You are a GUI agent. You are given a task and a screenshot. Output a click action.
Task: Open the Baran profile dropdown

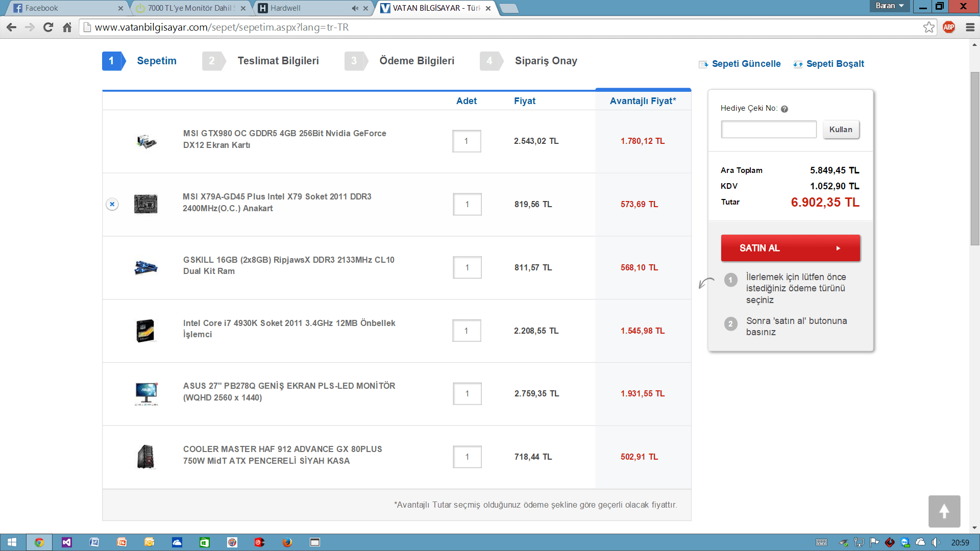point(889,6)
